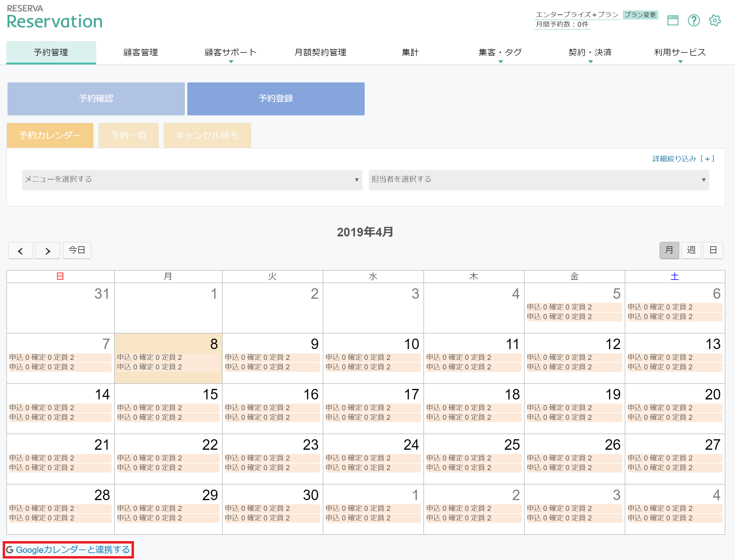Open the 集計 tab
The image size is (735, 560).
410,53
